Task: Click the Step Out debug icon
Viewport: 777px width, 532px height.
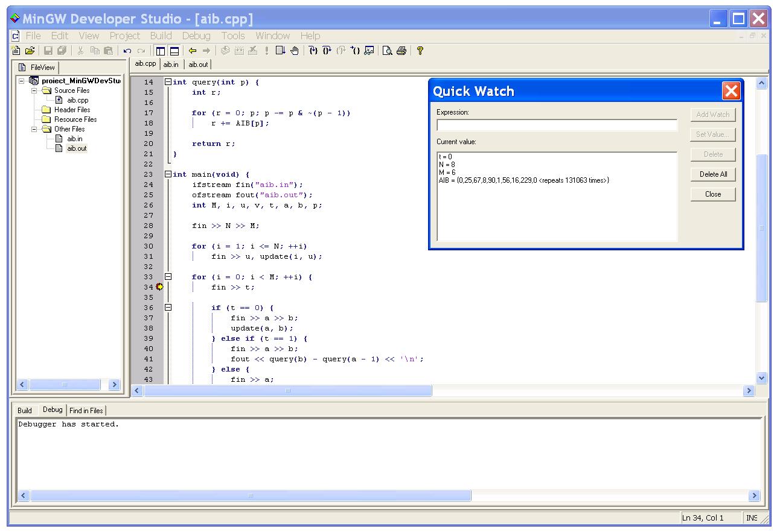Action: click(x=341, y=51)
